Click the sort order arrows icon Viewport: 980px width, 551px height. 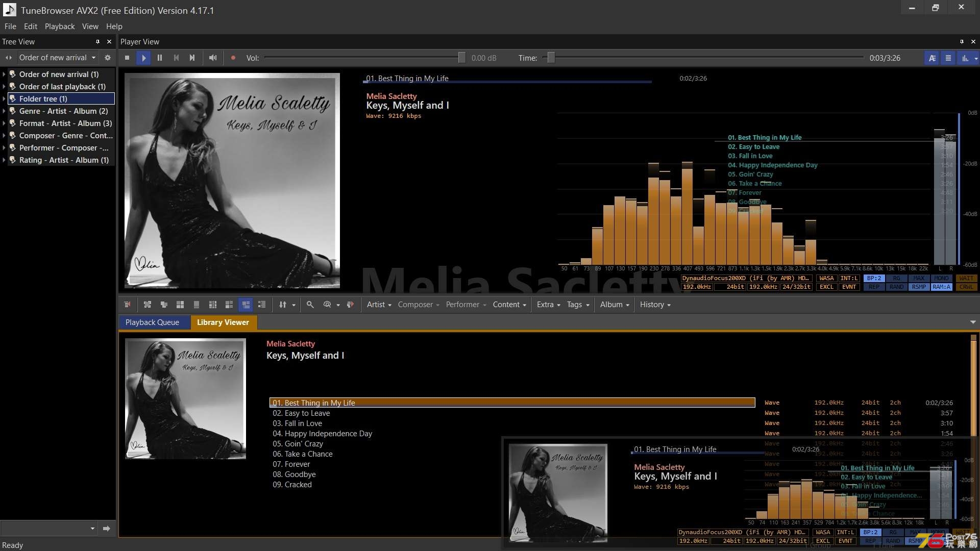(x=283, y=305)
